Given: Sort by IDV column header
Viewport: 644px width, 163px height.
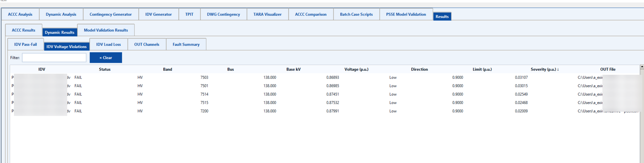Looking at the screenshot, I should click(x=42, y=69).
